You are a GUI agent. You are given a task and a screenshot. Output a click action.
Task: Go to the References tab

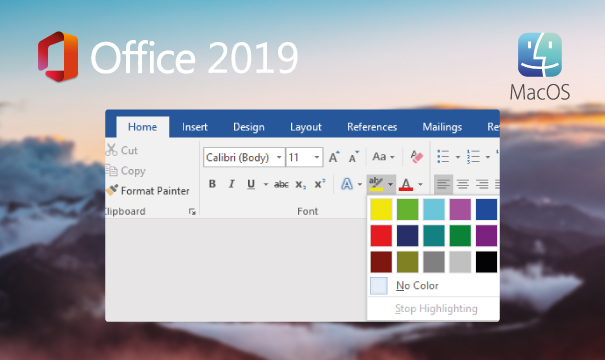pyautogui.click(x=372, y=127)
